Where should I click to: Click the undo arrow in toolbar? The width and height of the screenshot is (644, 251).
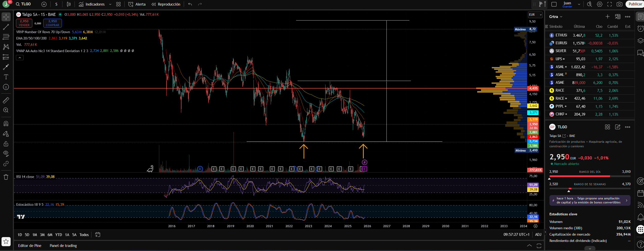(x=190, y=4)
